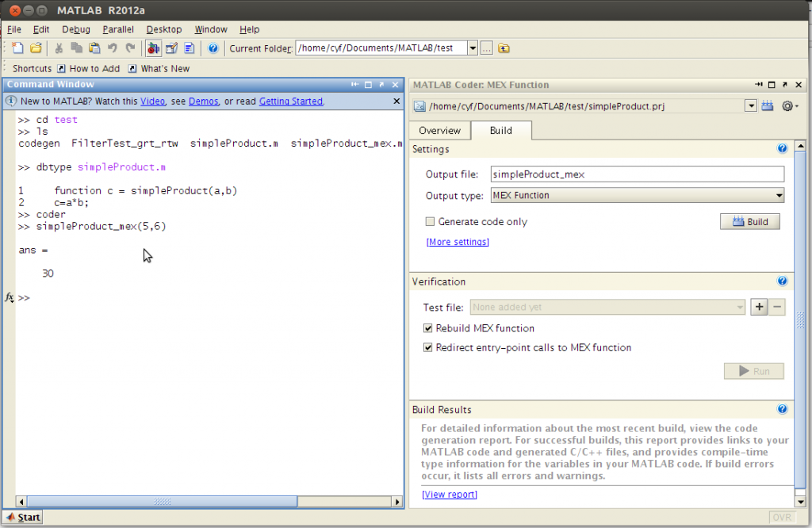Open the View report link
The width and height of the screenshot is (812, 528).
coord(449,494)
